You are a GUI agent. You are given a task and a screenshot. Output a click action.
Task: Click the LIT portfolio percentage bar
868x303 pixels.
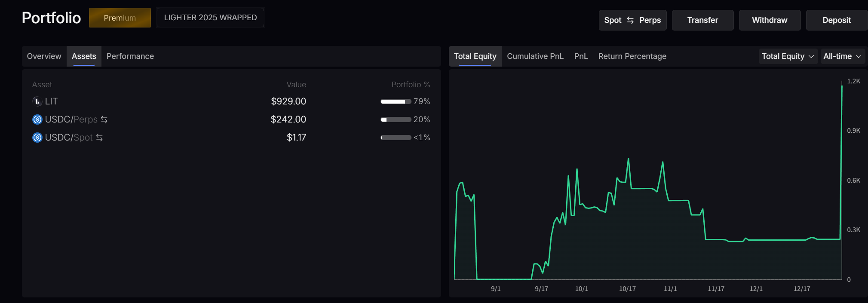click(396, 101)
